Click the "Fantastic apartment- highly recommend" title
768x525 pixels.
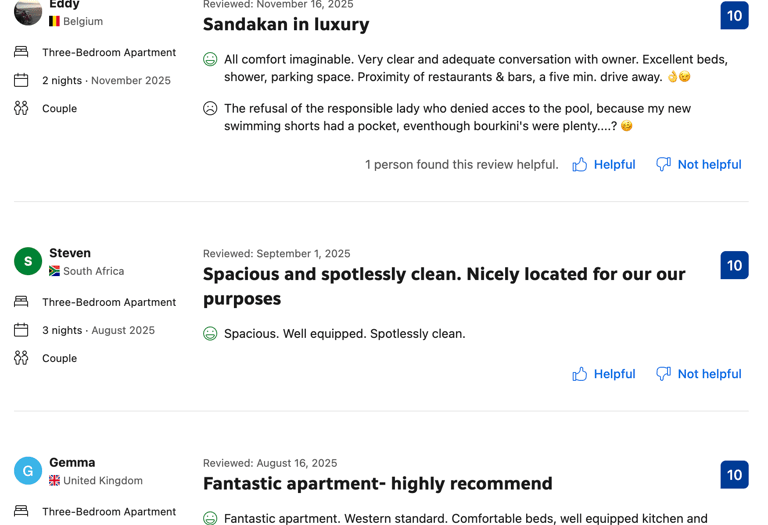(x=377, y=484)
